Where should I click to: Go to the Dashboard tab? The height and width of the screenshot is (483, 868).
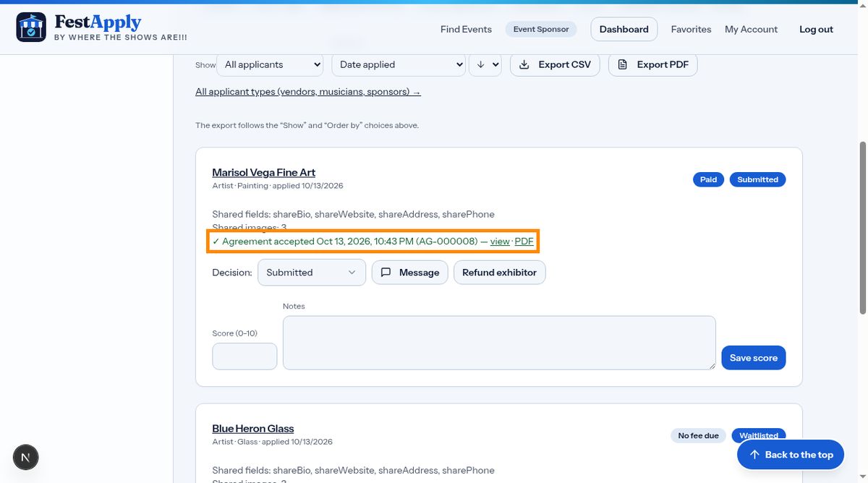click(x=624, y=29)
